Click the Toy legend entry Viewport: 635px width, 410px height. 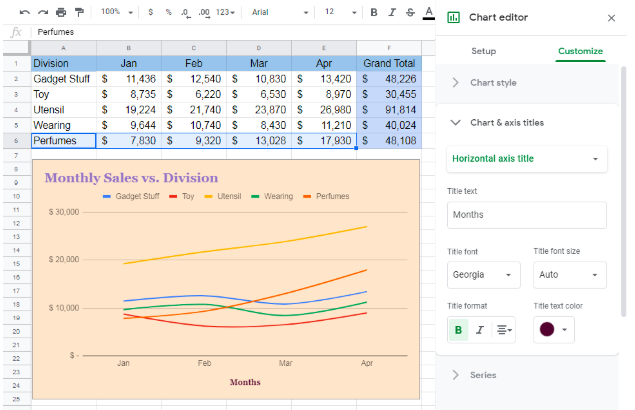point(181,196)
